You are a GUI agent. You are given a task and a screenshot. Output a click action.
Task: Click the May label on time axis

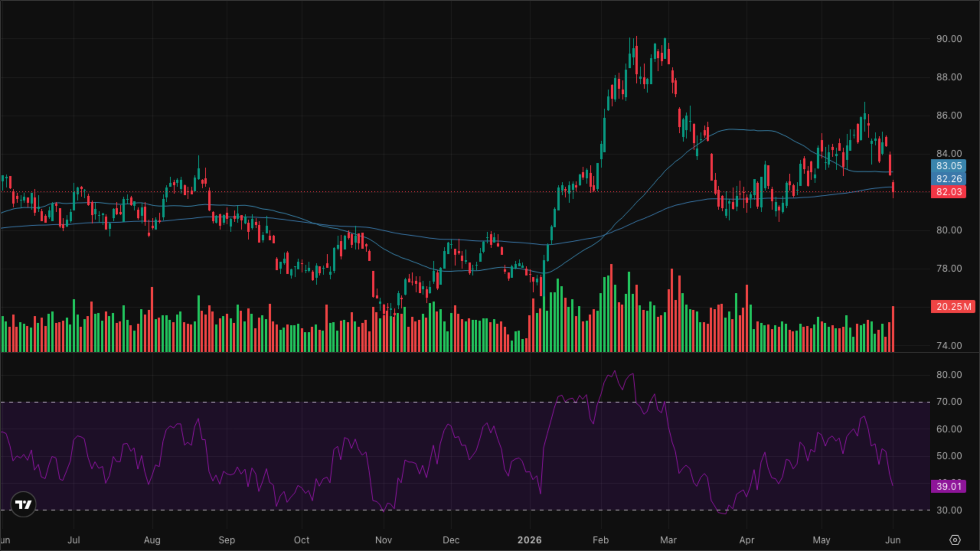tap(821, 540)
